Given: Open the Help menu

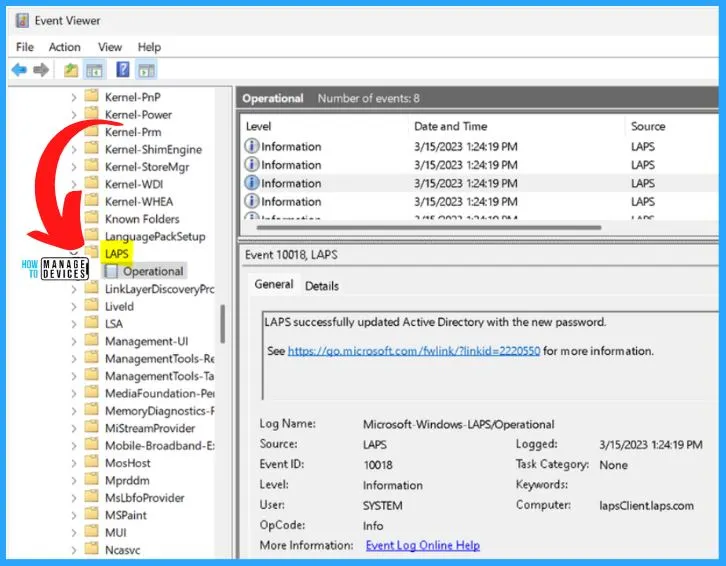Looking at the screenshot, I should 149,47.
